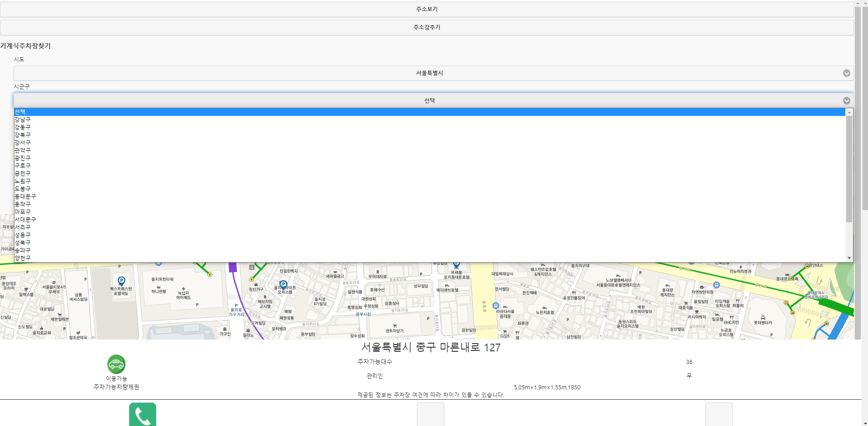The height and width of the screenshot is (426, 868).
Task: Click the yellow exit 9 marker on the map
Action: pyautogui.click(x=210, y=275)
